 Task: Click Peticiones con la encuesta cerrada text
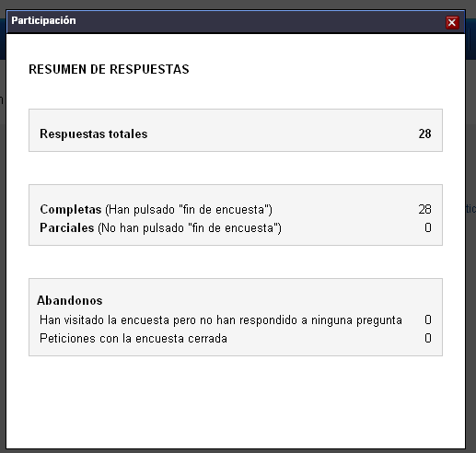pos(134,339)
